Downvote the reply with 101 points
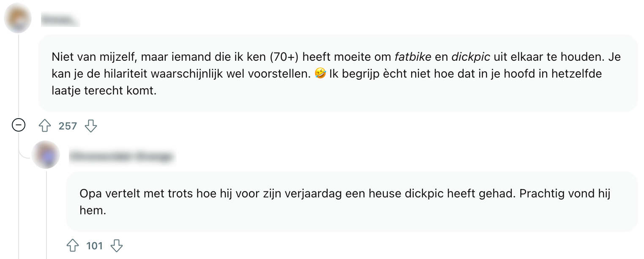Viewport: 644px width, 259px height. click(116, 246)
